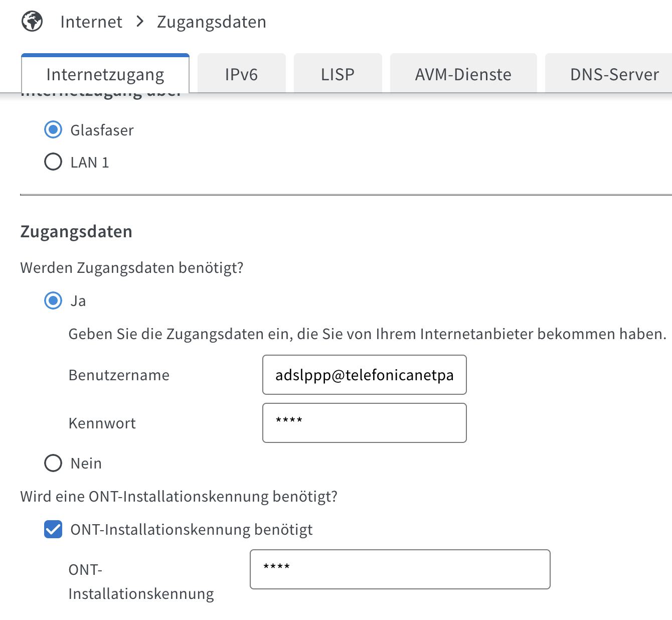The height and width of the screenshot is (620, 672).
Task: Click the ONT-Installationskennung input box
Action: (x=400, y=569)
